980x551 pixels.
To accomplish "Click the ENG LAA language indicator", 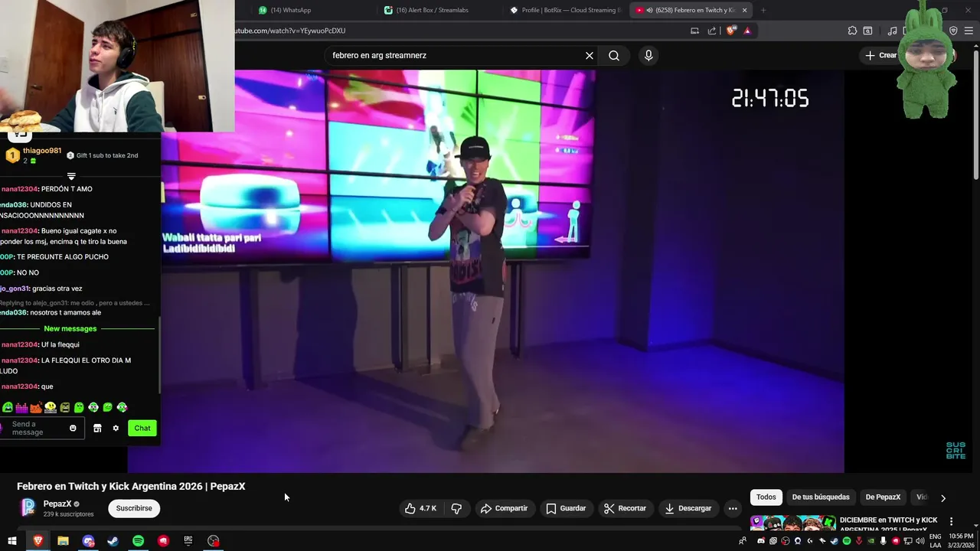I will coord(936,540).
